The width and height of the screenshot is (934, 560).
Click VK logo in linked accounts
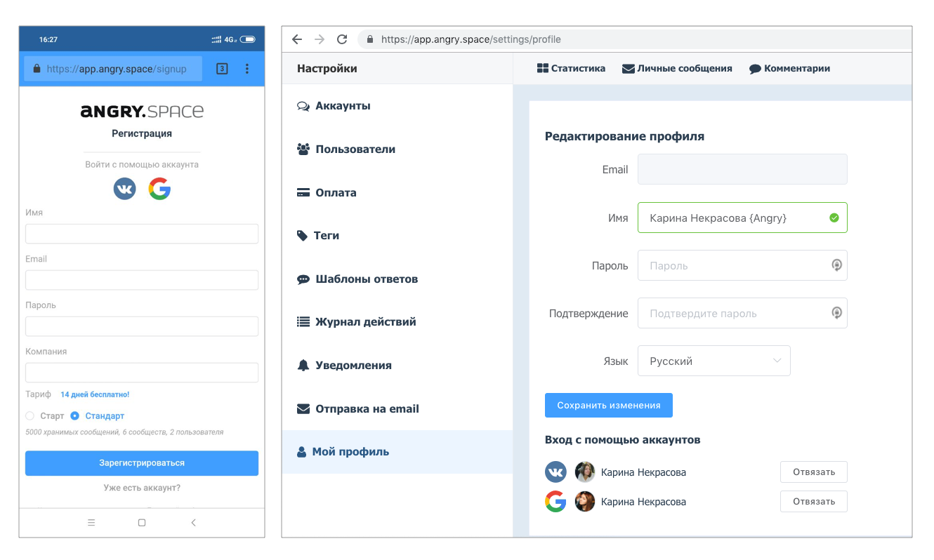(555, 472)
